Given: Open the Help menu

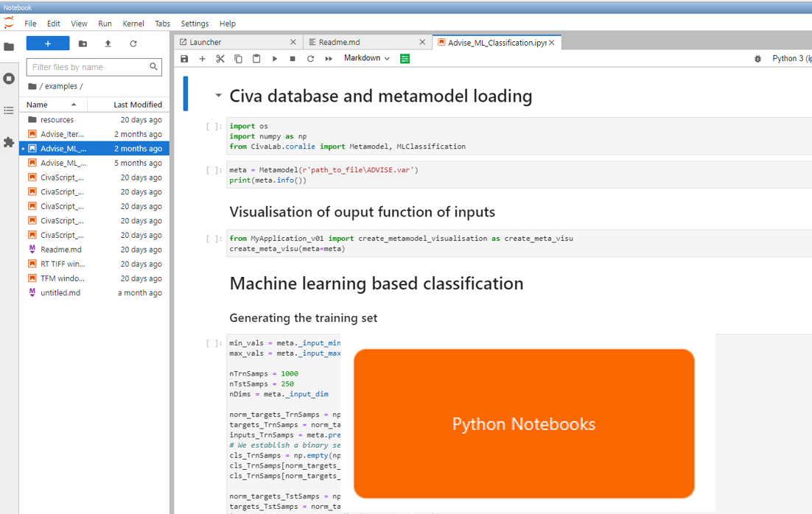Looking at the screenshot, I should (228, 24).
